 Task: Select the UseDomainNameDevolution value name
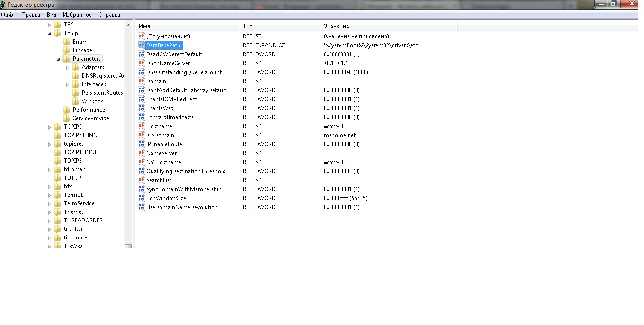point(182,207)
